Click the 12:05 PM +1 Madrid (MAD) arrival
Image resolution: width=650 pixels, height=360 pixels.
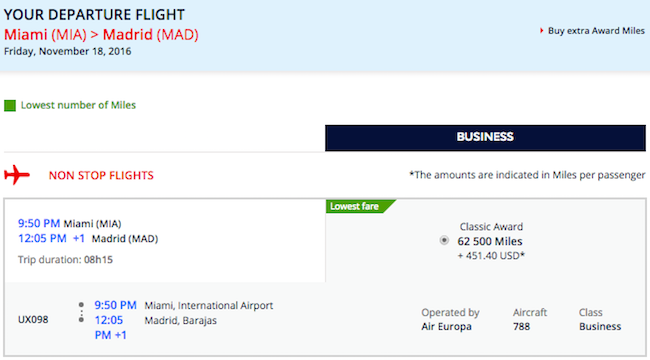pos(88,239)
